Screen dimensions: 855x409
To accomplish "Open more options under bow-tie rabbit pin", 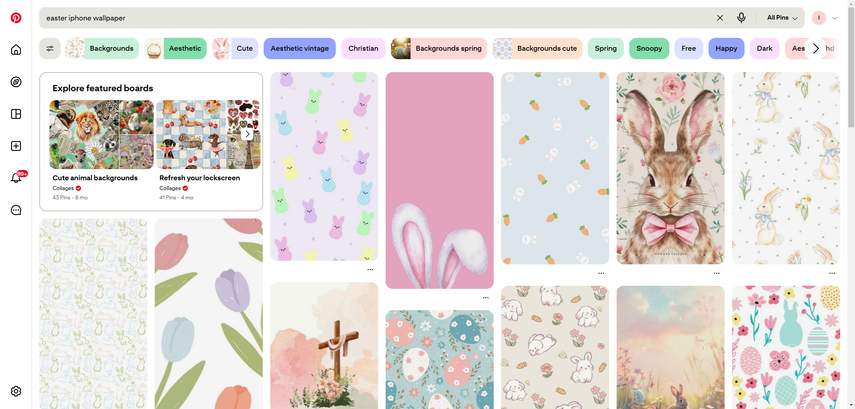I will coord(716,273).
